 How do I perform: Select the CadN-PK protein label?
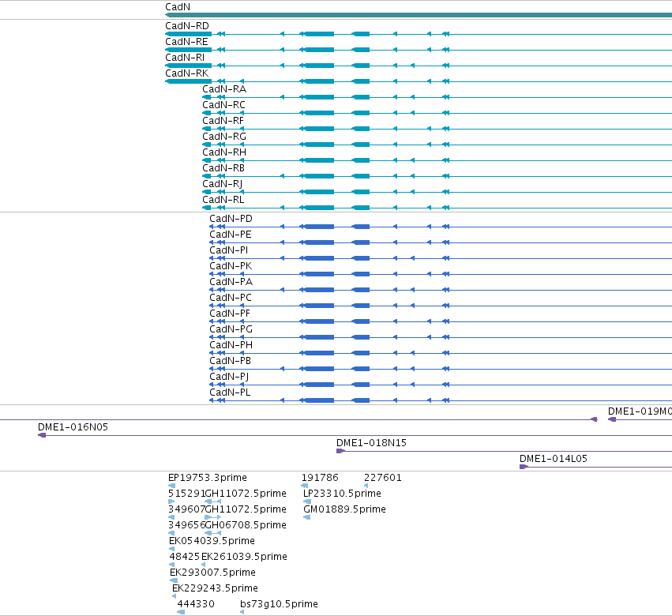point(231,266)
